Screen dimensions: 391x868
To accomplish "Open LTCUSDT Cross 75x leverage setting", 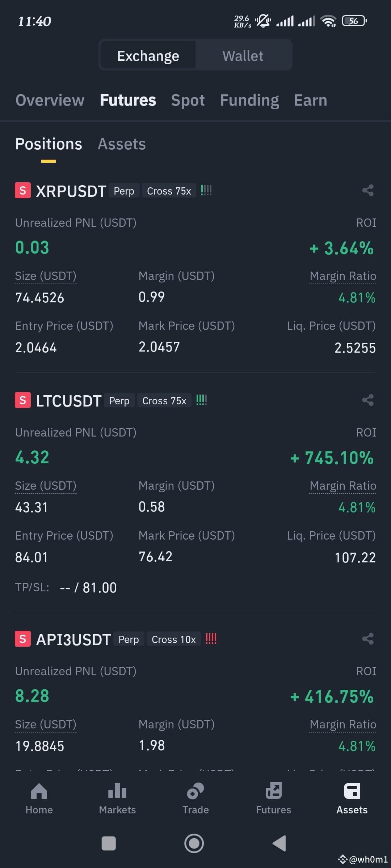I will 164,400.
